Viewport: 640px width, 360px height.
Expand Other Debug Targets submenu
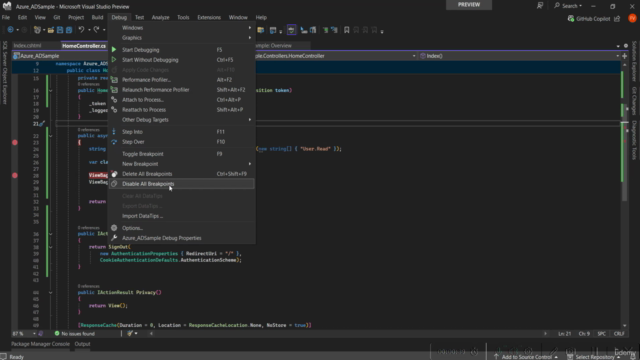pyautogui.click(x=182, y=120)
